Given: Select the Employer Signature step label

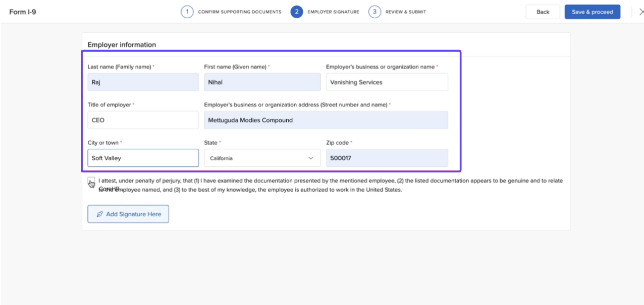Looking at the screenshot, I should [333, 12].
